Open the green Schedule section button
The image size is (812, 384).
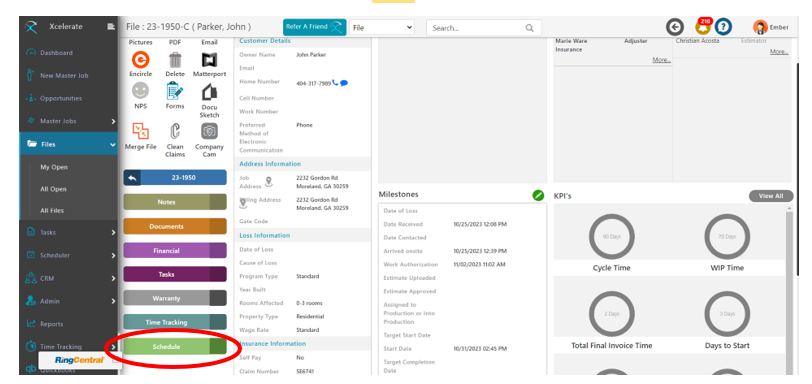click(175, 346)
